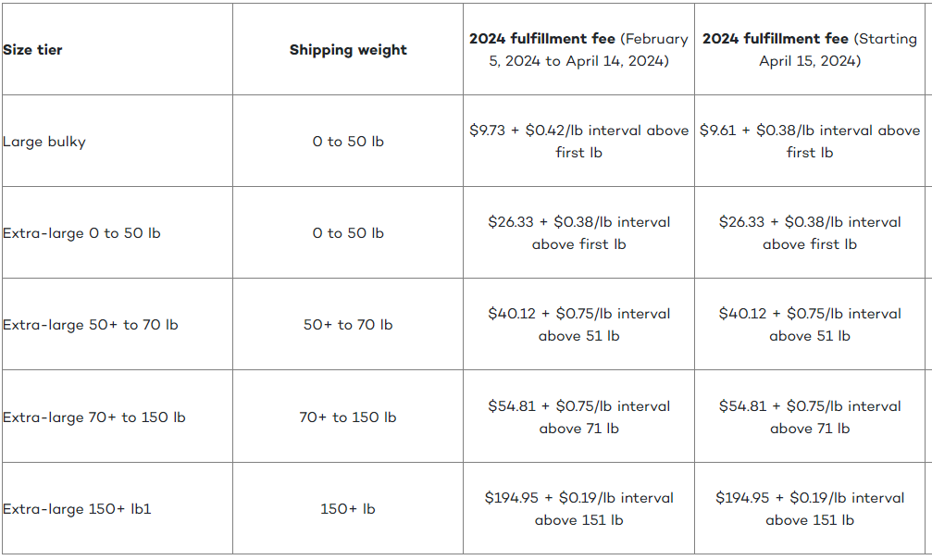This screenshot has height=560, width=932.
Task: Click the 50+ to 70 lb shipping weight cell
Action: coord(348,324)
